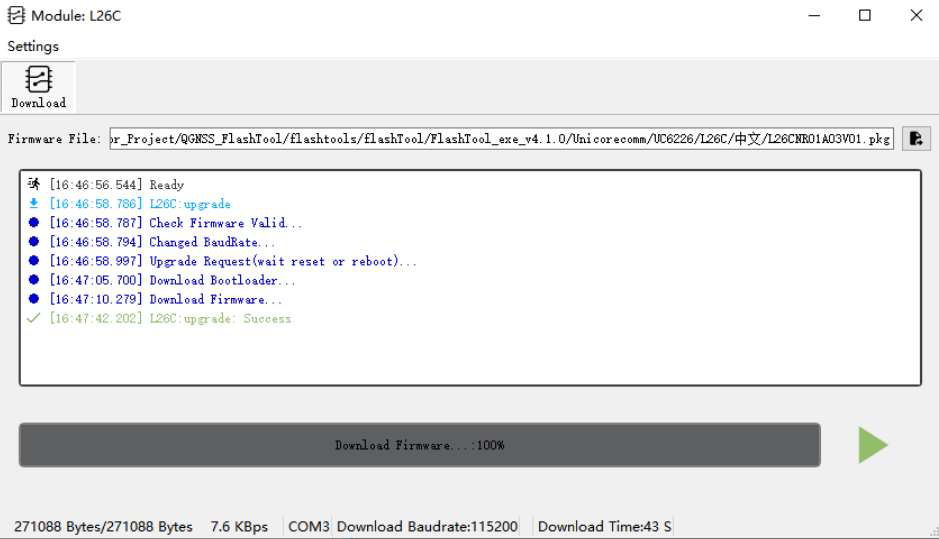The image size is (939, 539).
Task: Select the 'L26C:upgrade: Success' log line
Action: click(170, 319)
